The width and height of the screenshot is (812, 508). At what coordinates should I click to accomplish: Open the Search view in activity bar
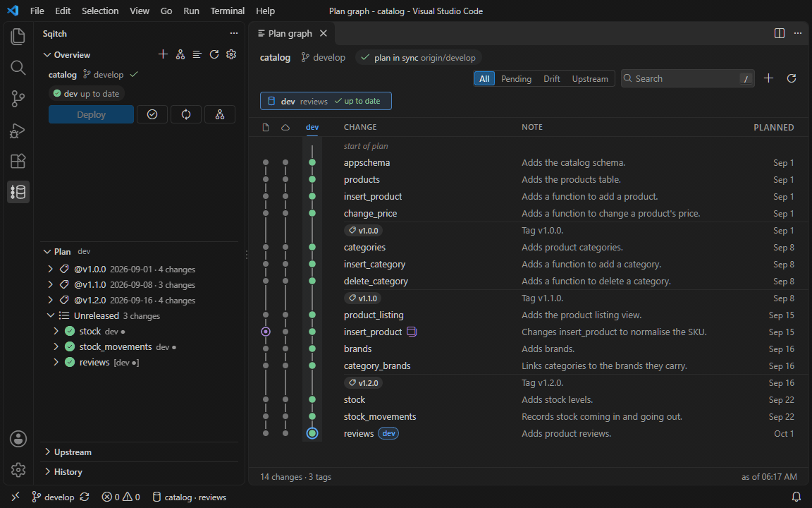coord(18,68)
